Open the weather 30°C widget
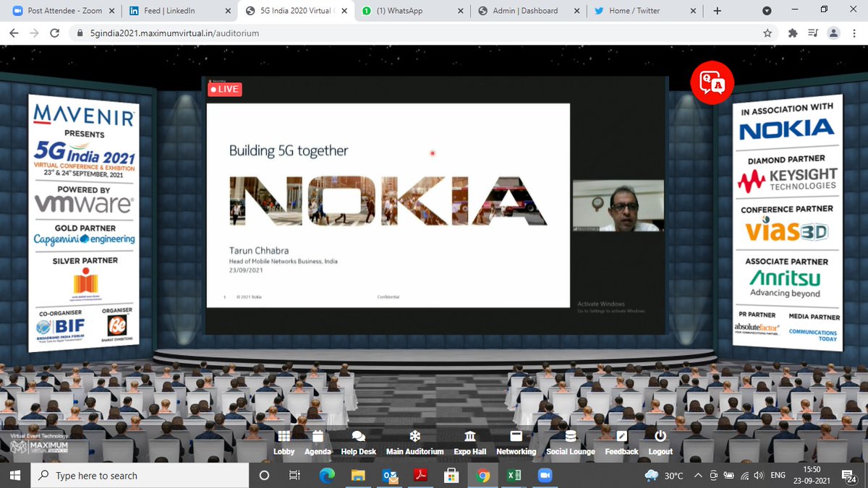Viewport: 868px width, 488px height. [663, 475]
